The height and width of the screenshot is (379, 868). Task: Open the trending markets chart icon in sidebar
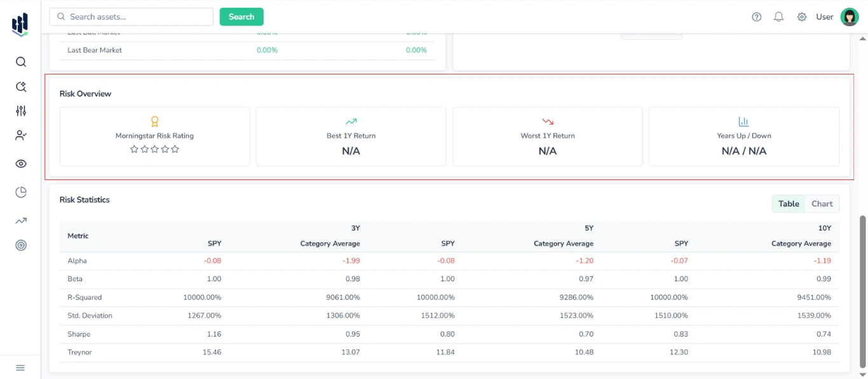coord(20,220)
